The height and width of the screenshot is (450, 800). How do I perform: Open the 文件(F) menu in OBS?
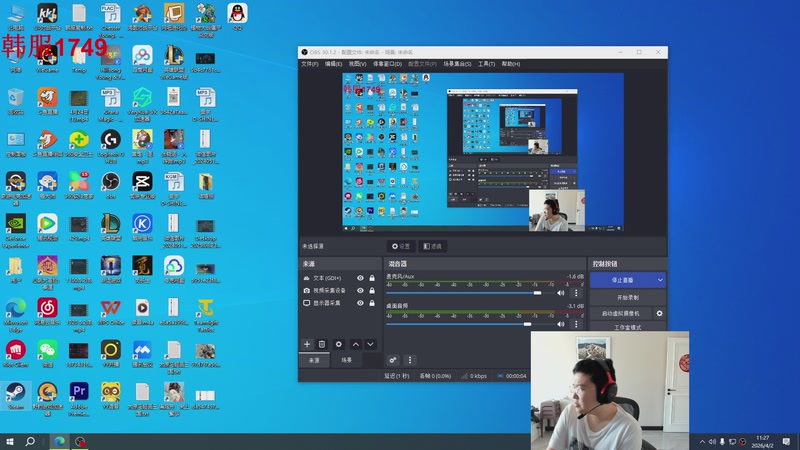pos(310,64)
